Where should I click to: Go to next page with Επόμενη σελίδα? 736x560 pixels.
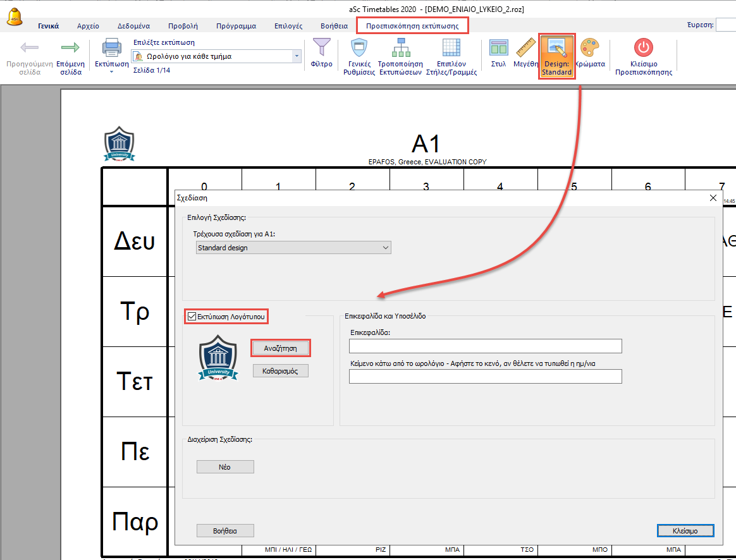70,49
